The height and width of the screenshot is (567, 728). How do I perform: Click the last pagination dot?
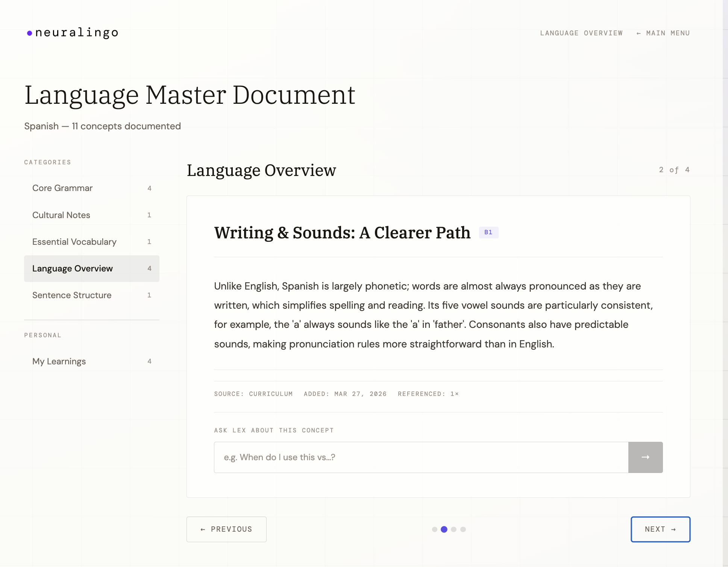point(463,529)
